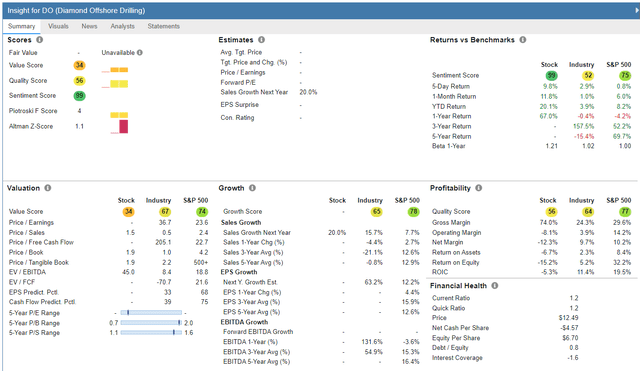Screen dimensions: 640x371
Task: Click Industry Growth Score 65 badge
Action: coord(376,211)
